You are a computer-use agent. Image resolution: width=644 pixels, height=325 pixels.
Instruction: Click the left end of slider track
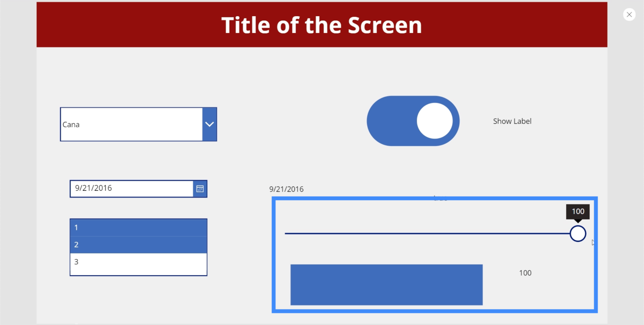[287, 233]
